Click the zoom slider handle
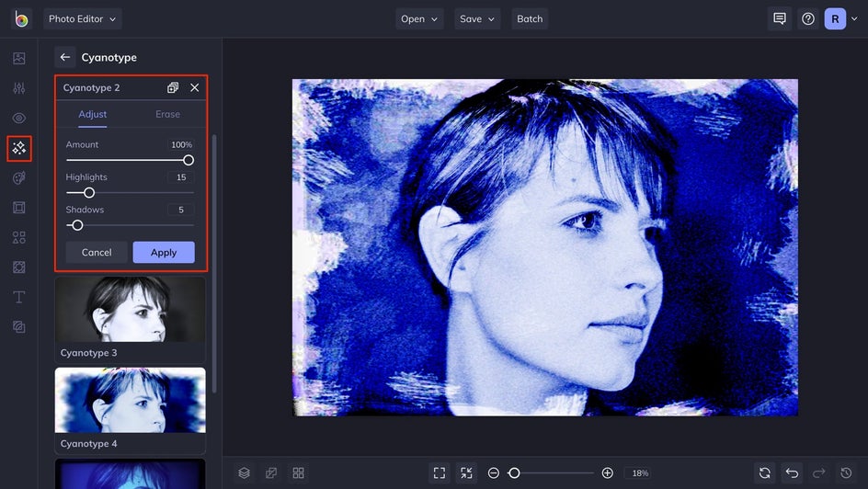This screenshot has height=489, width=868. tap(514, 473)
